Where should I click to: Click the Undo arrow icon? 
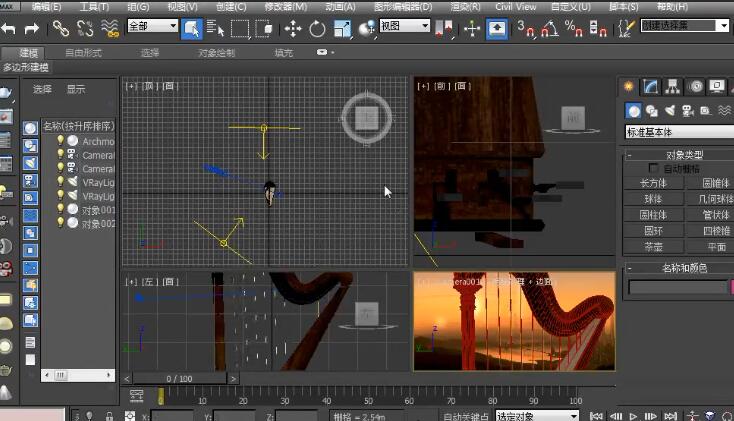(x=9, y=29)
